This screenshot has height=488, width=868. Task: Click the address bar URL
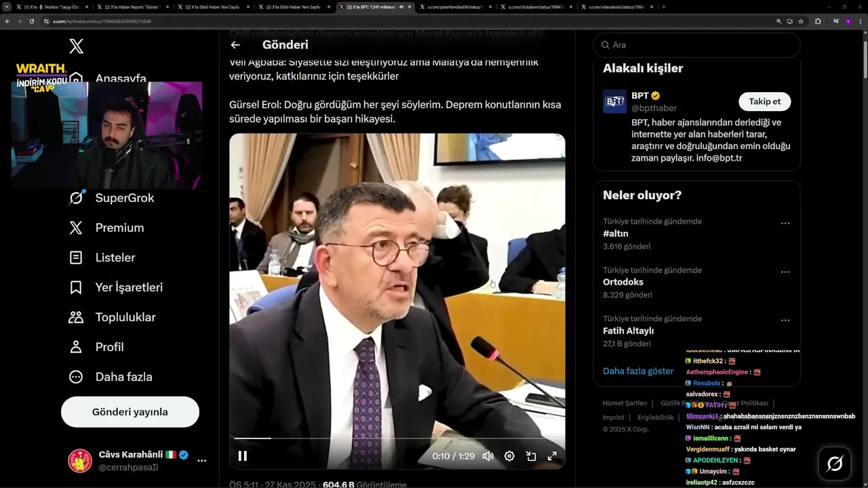102,21
